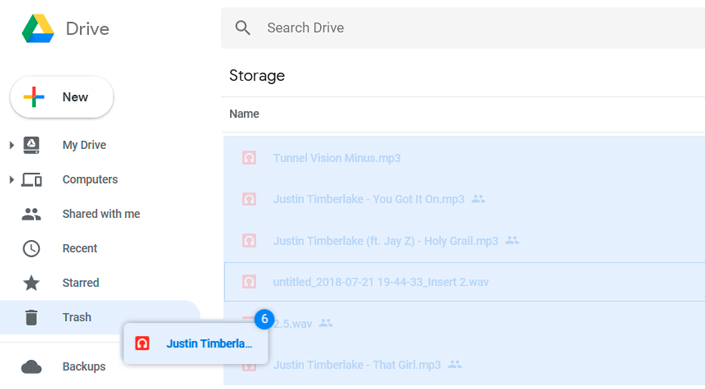This screenshot has width=705, height=389.
Task: Open My Drive in sidebar
Action: [84, 145]
